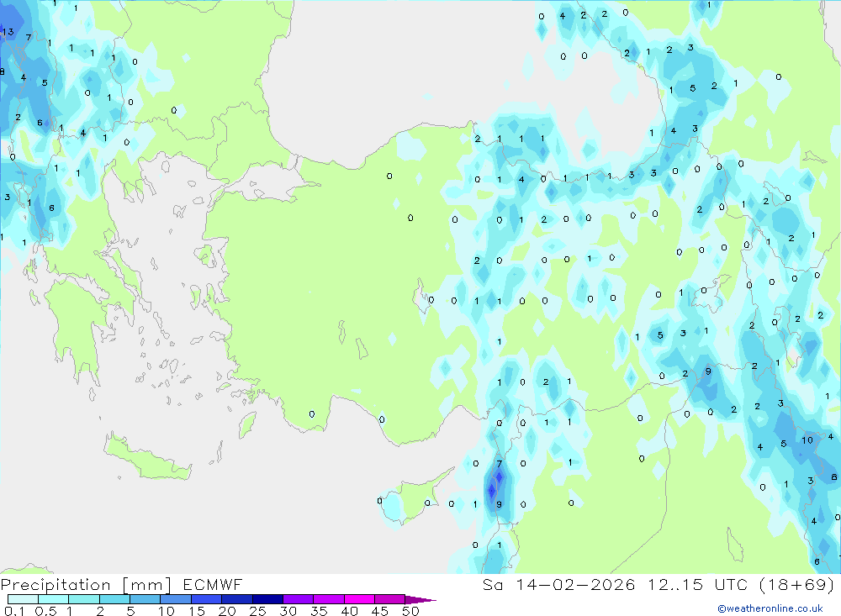Viewport: 841px width, 616px height.
Task: Click the 'ECMWF' model label
Action: 213,584
